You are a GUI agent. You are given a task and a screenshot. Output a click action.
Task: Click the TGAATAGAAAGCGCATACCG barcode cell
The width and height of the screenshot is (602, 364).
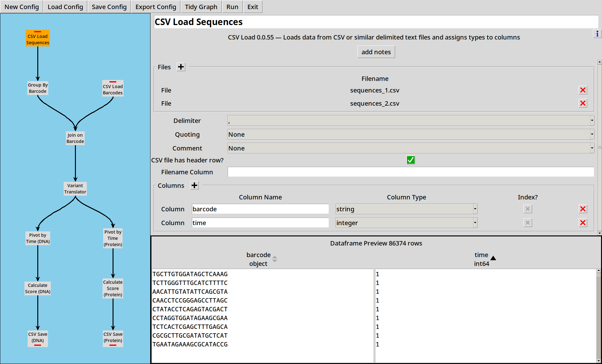click(190, 344)
